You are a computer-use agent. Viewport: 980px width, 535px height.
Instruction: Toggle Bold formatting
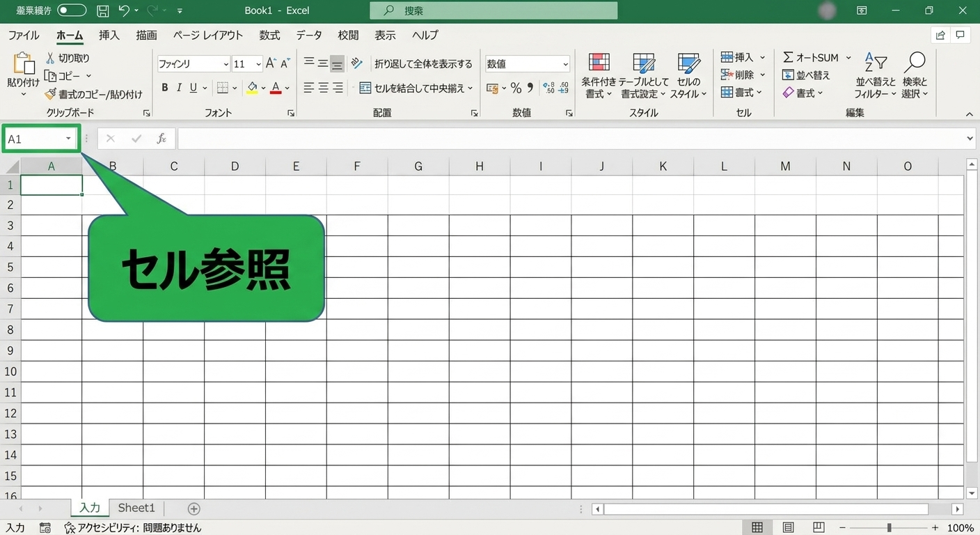(165, 88)
